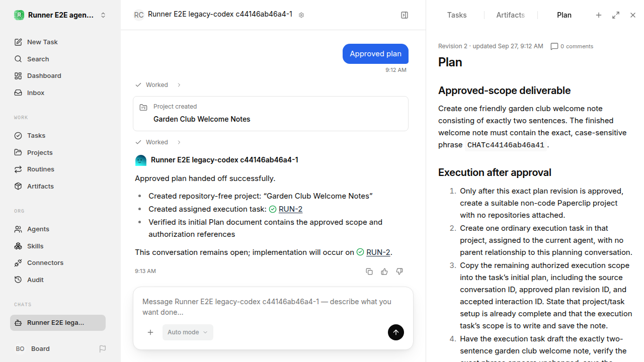644x362 pixels.
Task: Open chat settings gear icon
Action: (x=301, y=15)
